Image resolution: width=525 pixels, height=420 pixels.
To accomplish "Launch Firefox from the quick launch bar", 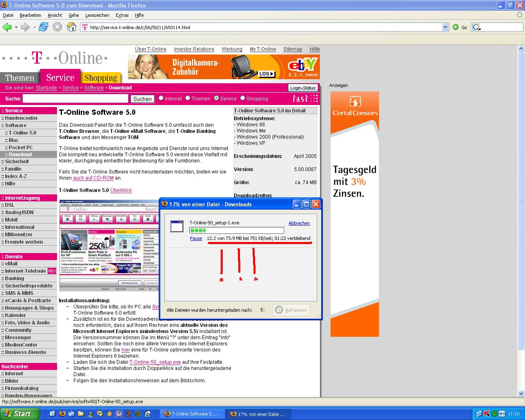I will click(x=62, y=414).
